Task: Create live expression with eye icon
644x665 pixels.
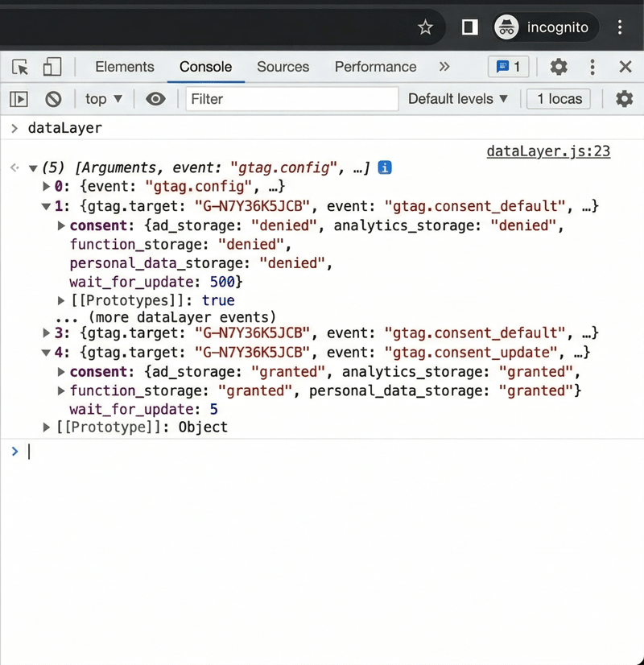Action: pos(155,99)
